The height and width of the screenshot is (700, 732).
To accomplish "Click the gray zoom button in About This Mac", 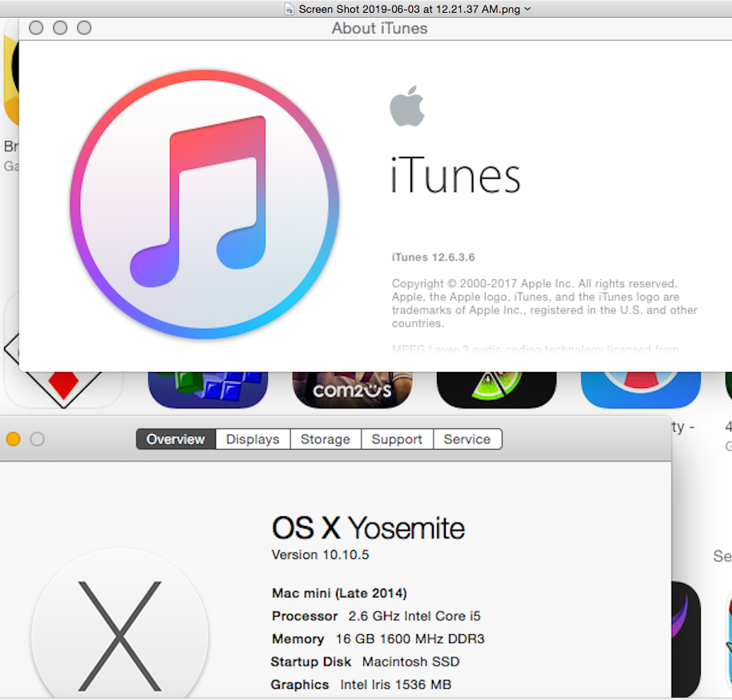I will point(38,439).
